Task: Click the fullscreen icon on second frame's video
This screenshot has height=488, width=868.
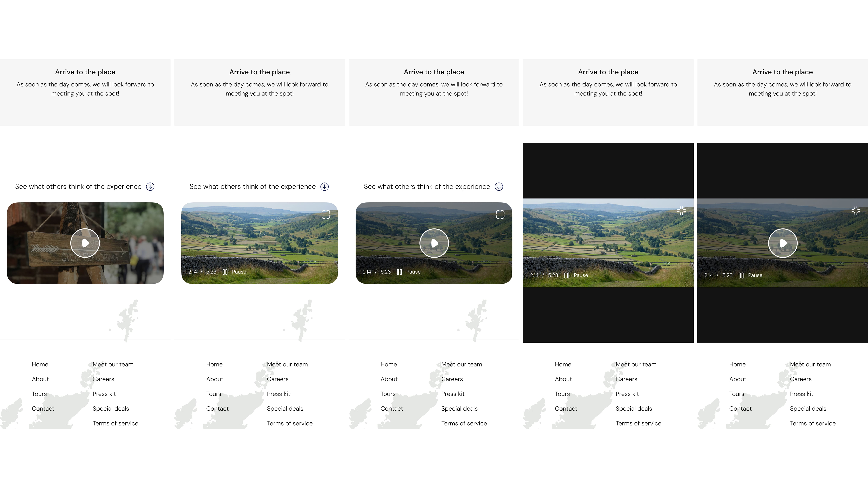Action: 326,214
